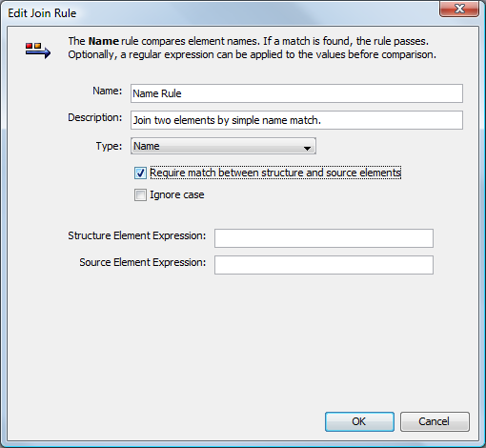Click the 'Type:' label
Image resolution: width=486 pixels, height=448 pixels.
pos(109,146)
